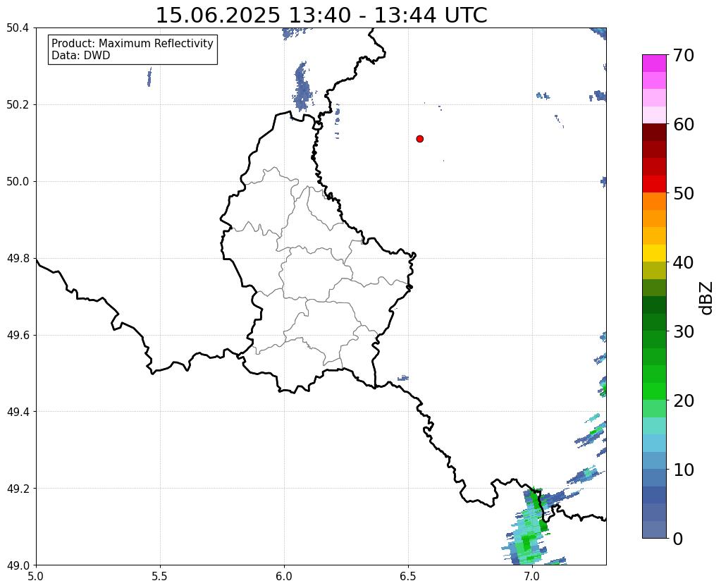
Task: Click the bright red colorbar segment near 50
Action: [654, 184]
